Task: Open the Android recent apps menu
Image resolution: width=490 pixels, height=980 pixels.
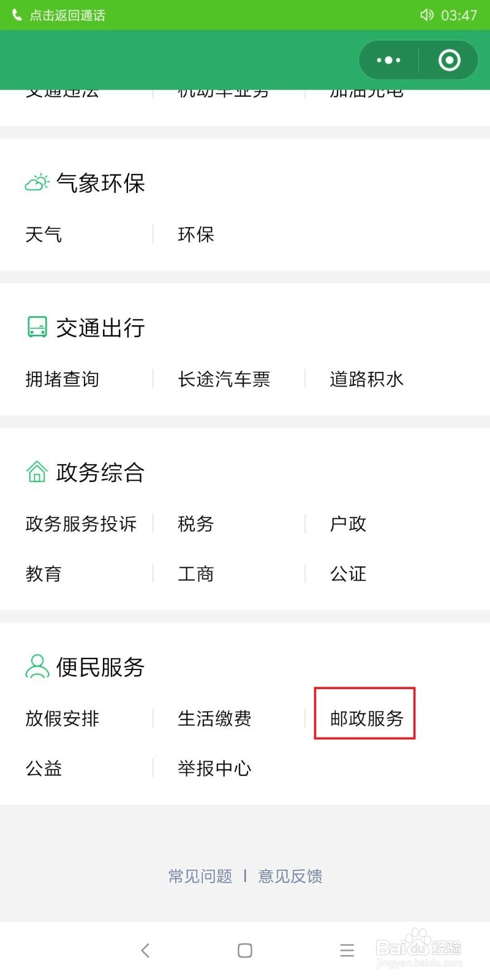Action: click(x=347, y=950)
